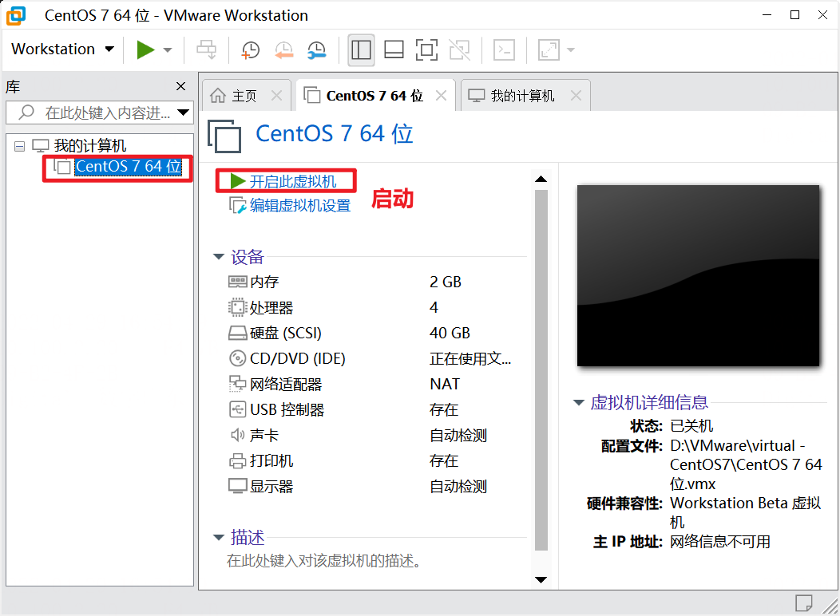Image resolution: width=840 pixels, height=616 pixels.
Task: Open the 显示器 device entry
Action: click(271, 487)
